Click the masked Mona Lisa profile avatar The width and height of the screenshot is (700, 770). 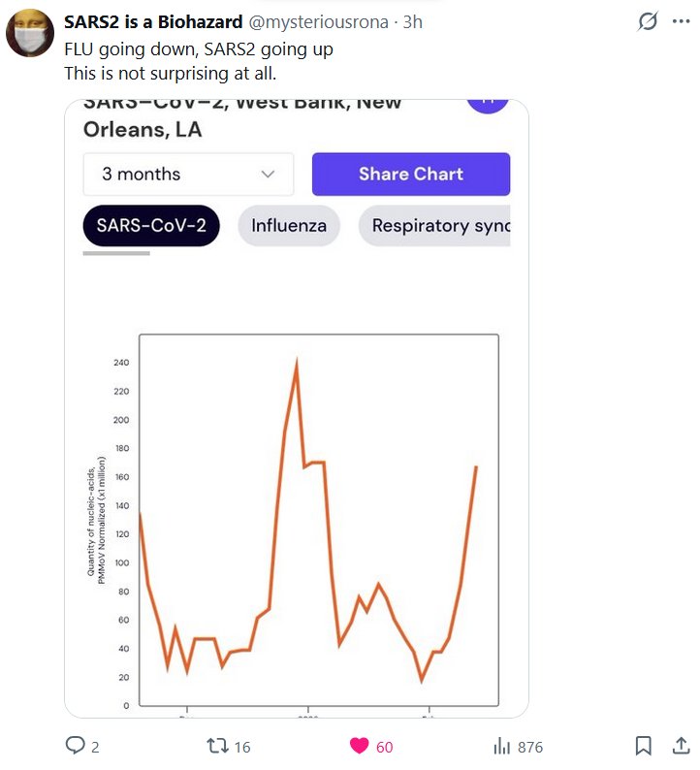click(29, 35)
